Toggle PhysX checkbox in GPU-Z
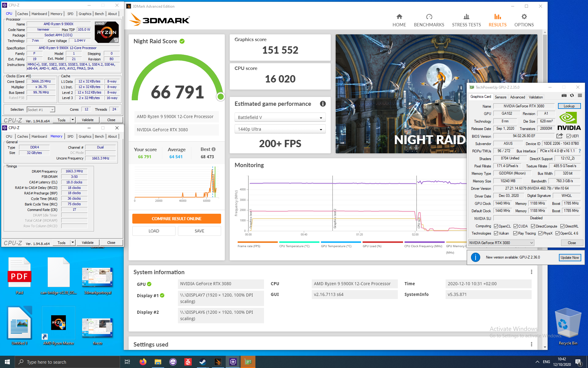This screenshot has height=368, width=588. coord(541,233)
